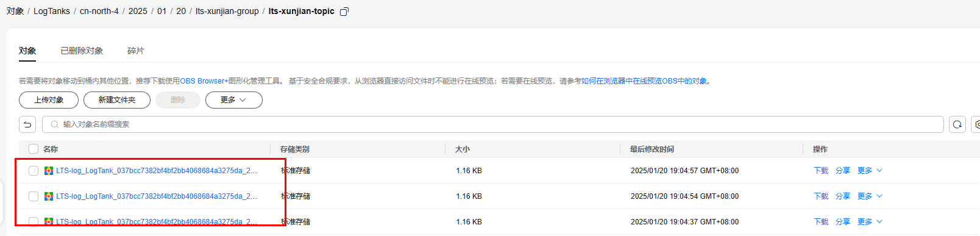Share the object modified at 19:04:37
The width and height of the screenshot is (980, 236).
[x=843, y=222]
